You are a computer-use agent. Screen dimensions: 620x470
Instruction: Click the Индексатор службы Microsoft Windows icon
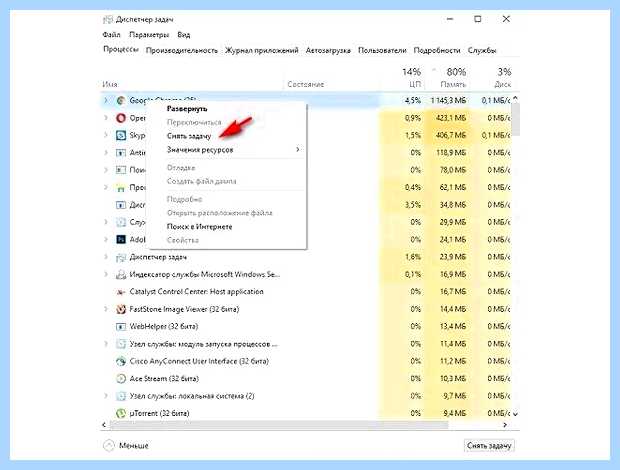[x=121, y=274]
